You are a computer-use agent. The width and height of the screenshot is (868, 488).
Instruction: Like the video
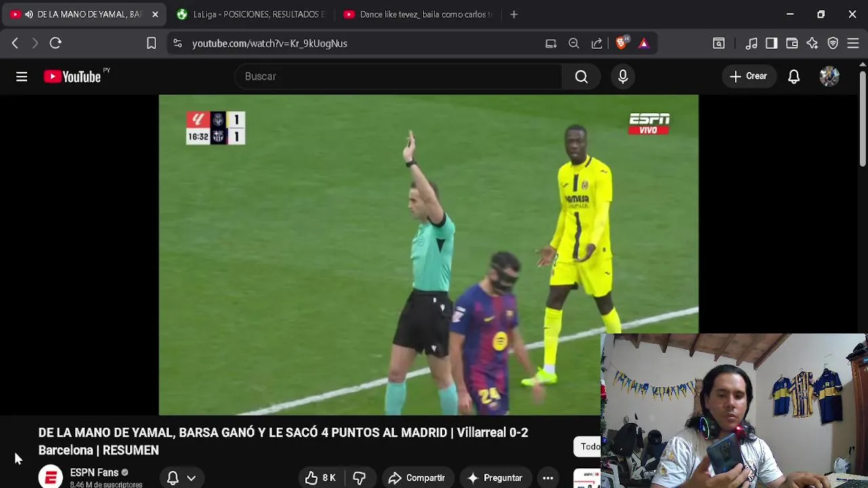pyautogui.click(x=321, y=478)
